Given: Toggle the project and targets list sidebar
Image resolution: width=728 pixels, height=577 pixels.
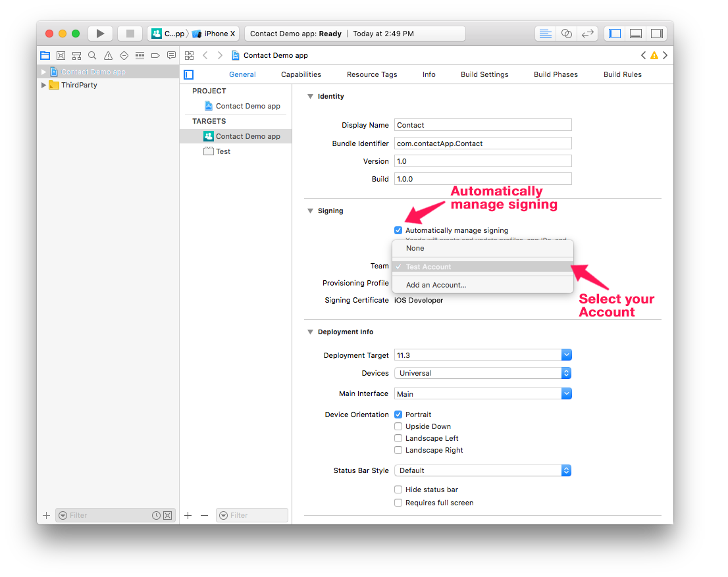Looking at the screenshot, I should coord(188,74).
